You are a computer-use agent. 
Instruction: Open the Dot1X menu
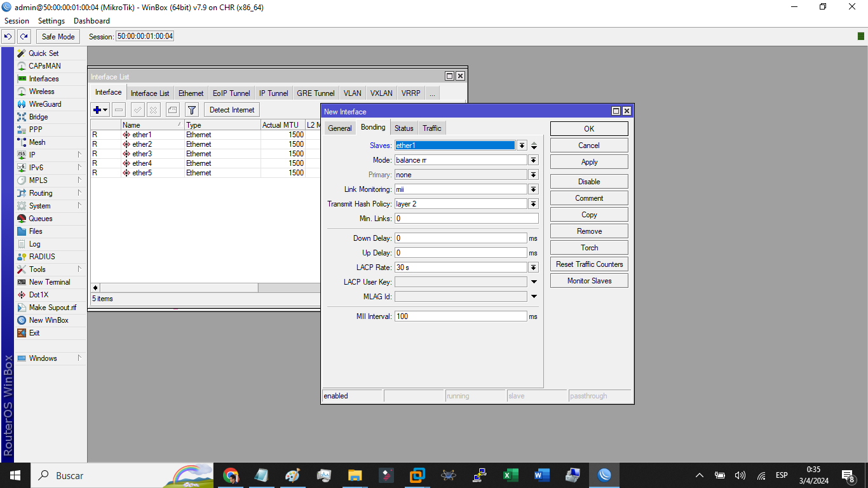click(38, 295)
